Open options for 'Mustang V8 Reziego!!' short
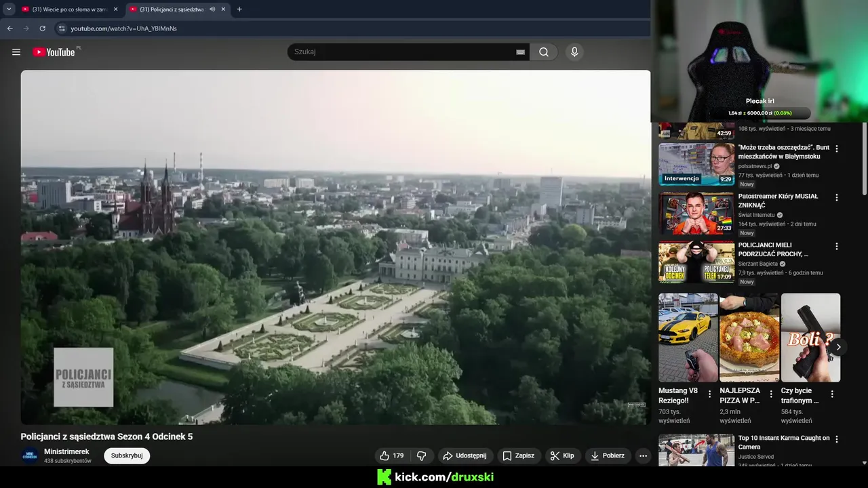868x488 pixels. [710, 394]
